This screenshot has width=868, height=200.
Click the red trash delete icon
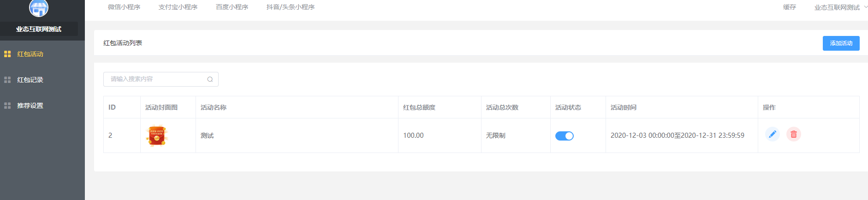point(793,134)
